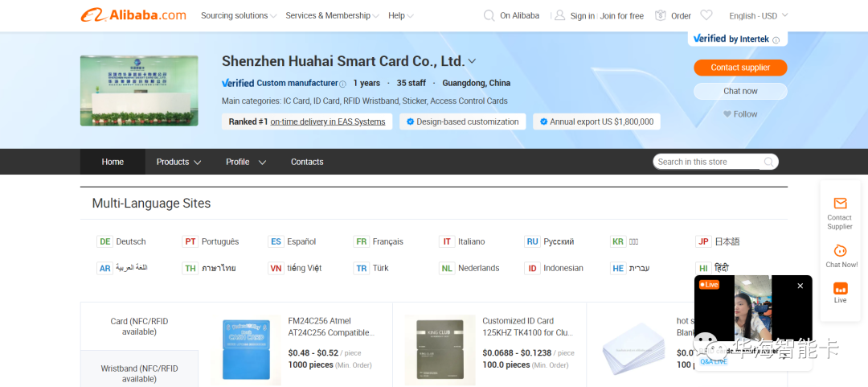The image size is (868, 387).
Task: Click the magnifier icon in store search box
Action: tap(769, 162)
